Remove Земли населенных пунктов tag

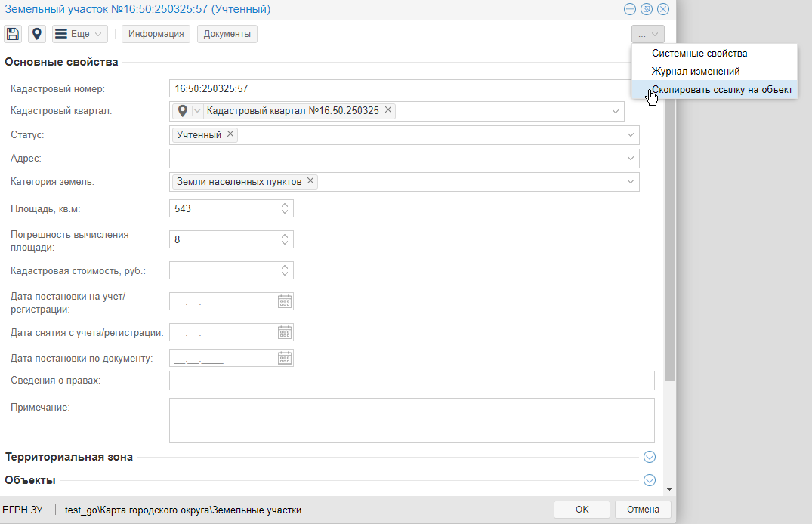point(310,181)
